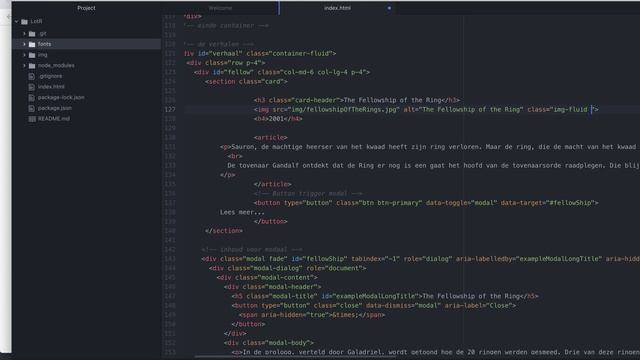
Task: Select the index.html editor tab
Action: coord(338,8)
